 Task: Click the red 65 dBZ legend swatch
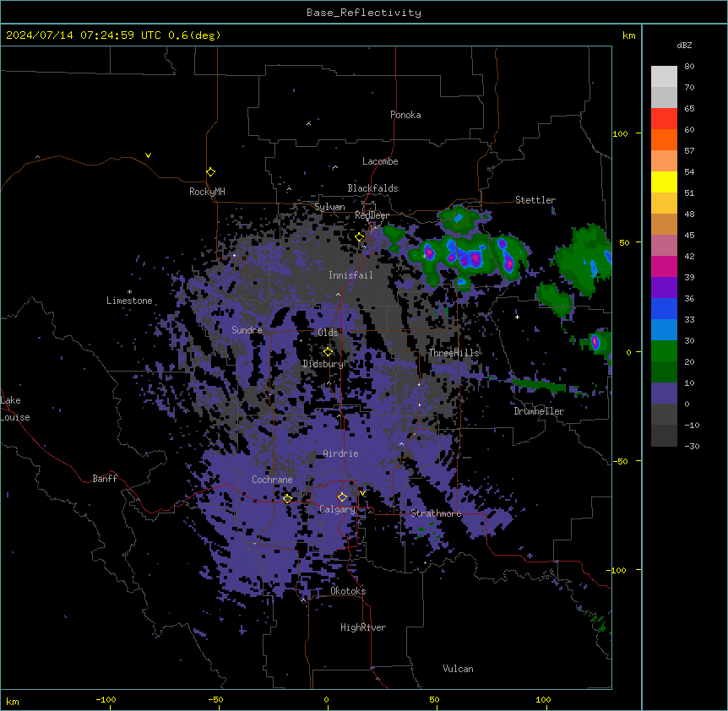click(664, 119)
